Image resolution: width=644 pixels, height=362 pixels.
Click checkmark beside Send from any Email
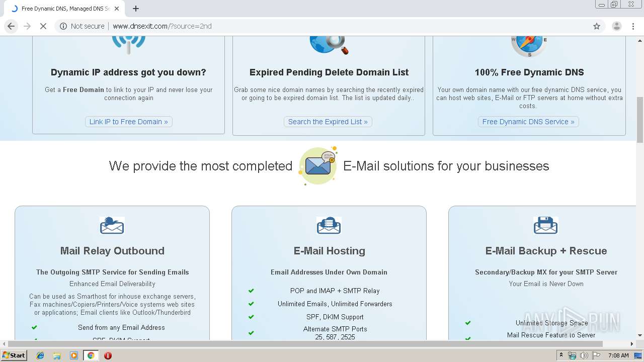(x=34, y=327)
